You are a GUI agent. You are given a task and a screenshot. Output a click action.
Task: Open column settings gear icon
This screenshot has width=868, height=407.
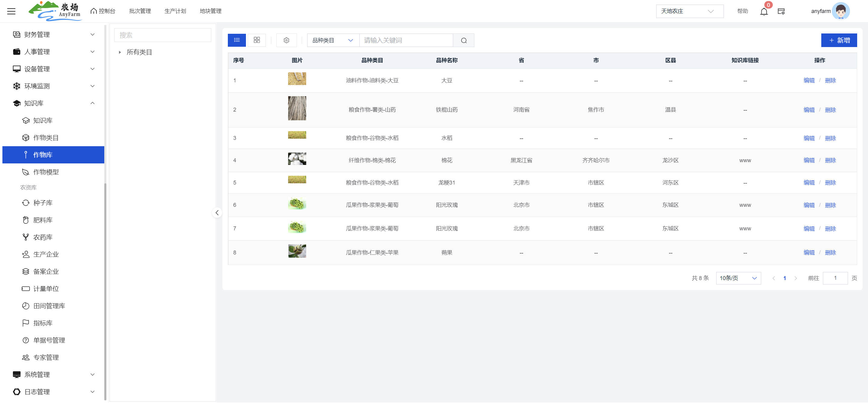click(286, 40)
